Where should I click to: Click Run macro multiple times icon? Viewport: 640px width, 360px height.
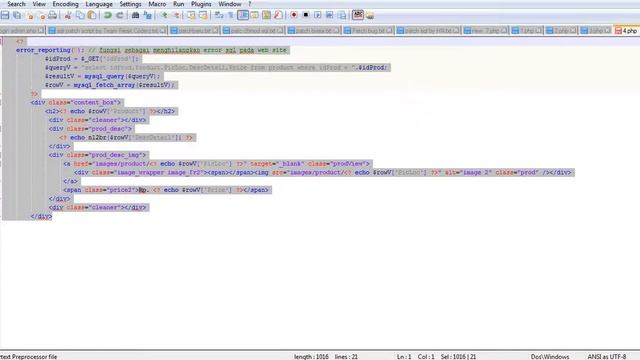click(329, 16)
